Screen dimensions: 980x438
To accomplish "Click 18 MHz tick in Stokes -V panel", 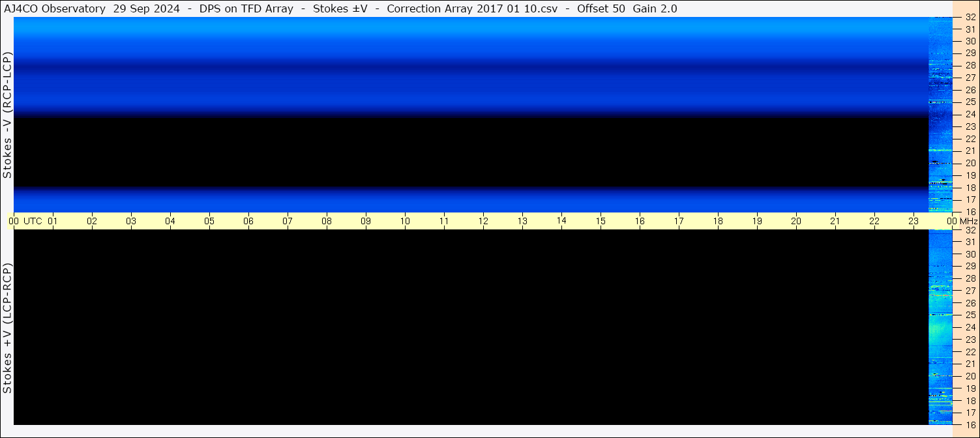I will [970, 188].
